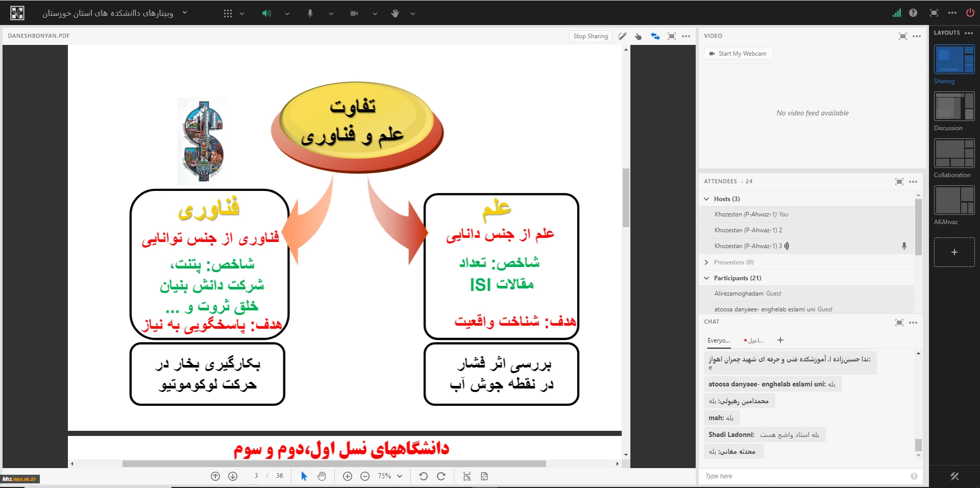This screenshot has width=980, height=488.
Task: Check the connection status signal icon
Action: (897, 13)
